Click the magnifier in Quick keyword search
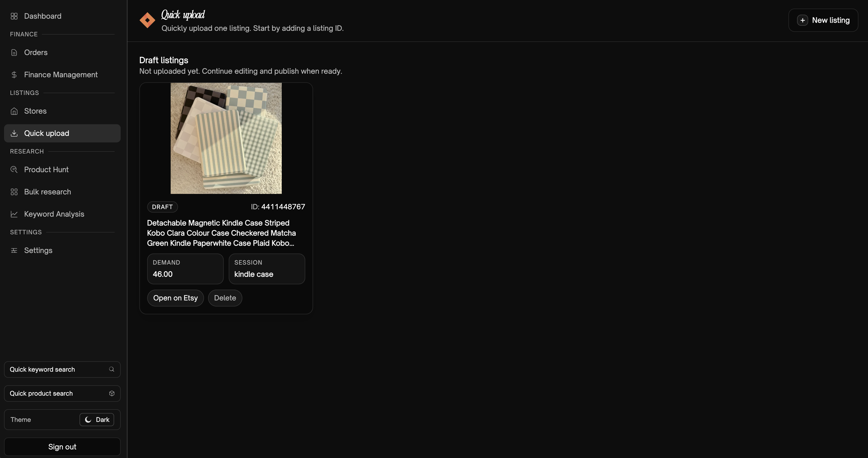This screenshot has width=868, height=458. point(112,369)
